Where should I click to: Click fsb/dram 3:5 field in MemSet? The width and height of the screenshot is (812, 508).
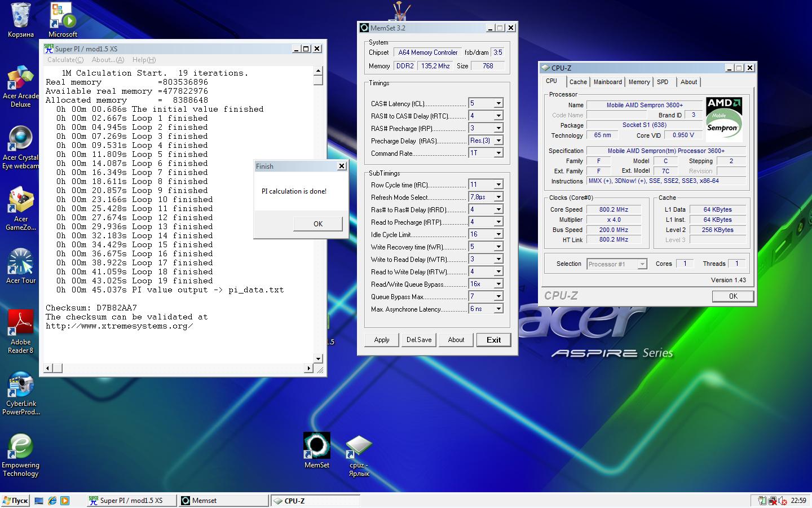pos(497,52)
